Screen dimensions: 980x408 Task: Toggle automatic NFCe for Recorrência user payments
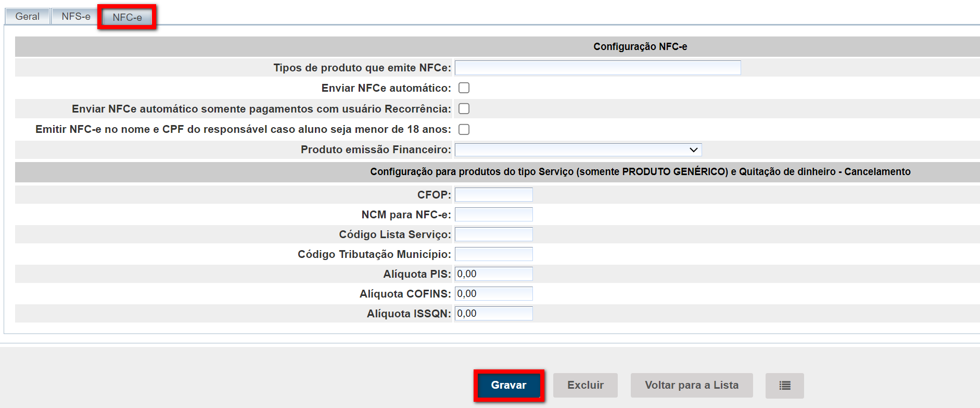pyautogui.click(x=464, y=109)
